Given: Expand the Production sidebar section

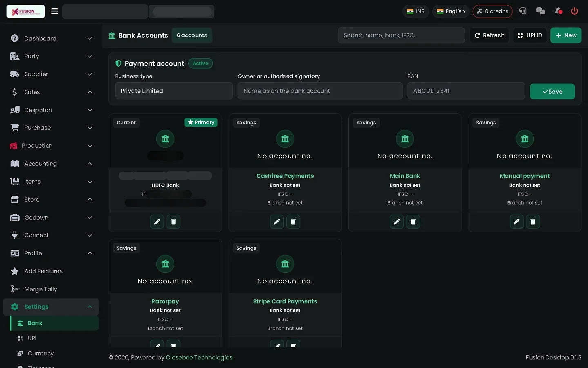Looking at the screenshot, I should coord(51,146).
